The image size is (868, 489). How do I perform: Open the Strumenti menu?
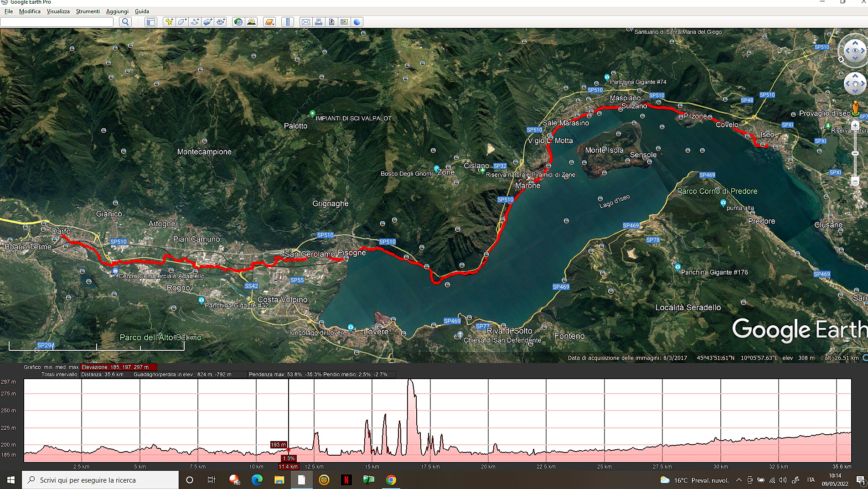(88, 11)
